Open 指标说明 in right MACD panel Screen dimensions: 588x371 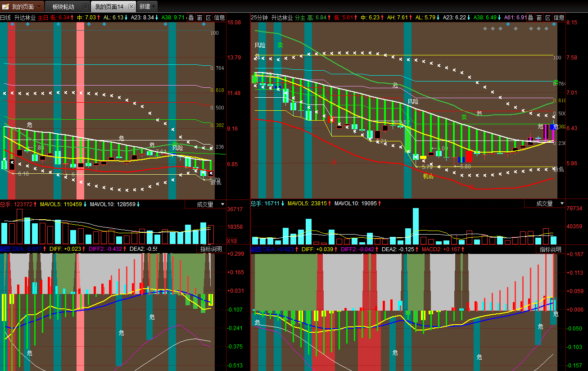point(550,249)
